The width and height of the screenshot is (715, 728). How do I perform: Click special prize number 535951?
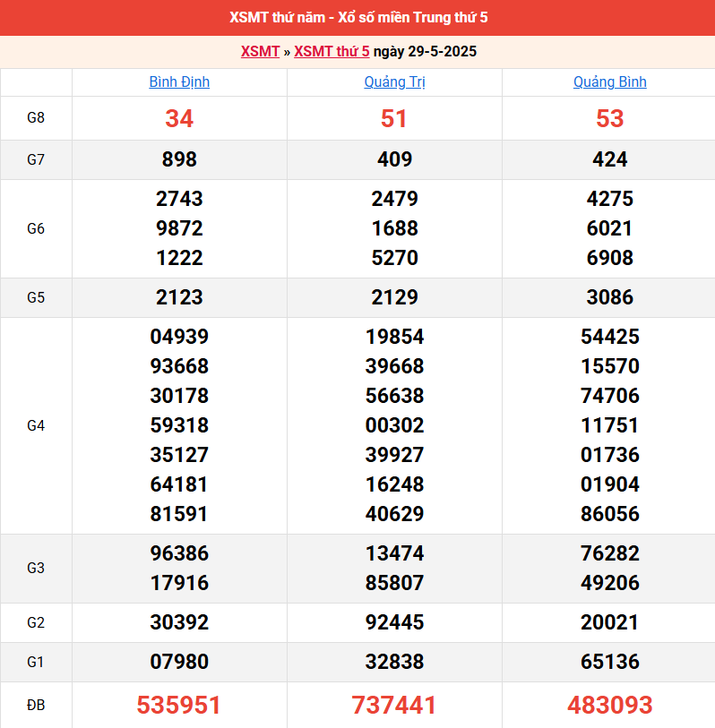pyautogui.click(x=179, y=706)
